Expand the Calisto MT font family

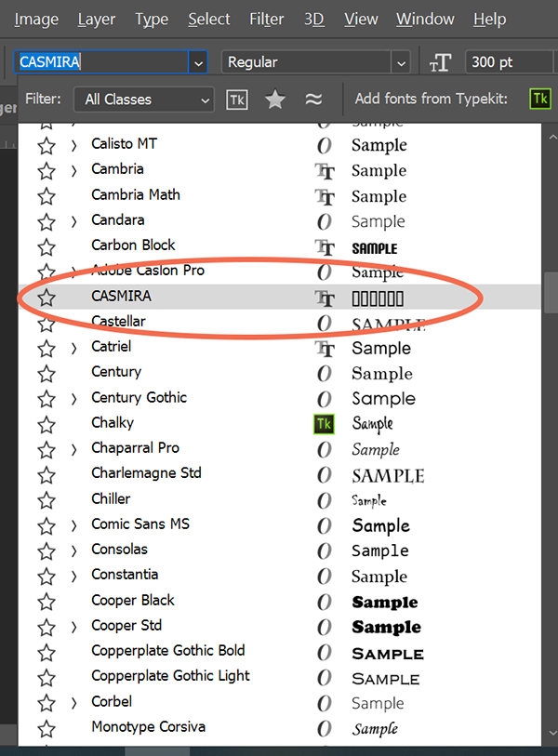73,145
